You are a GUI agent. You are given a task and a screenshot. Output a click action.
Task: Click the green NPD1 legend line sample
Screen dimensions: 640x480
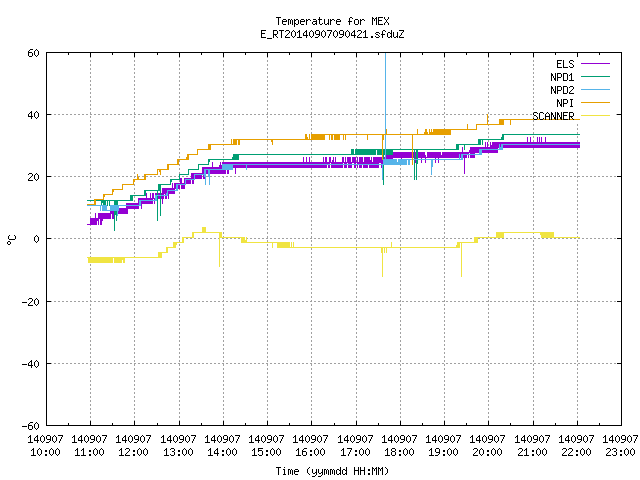(x=595, y=76)
